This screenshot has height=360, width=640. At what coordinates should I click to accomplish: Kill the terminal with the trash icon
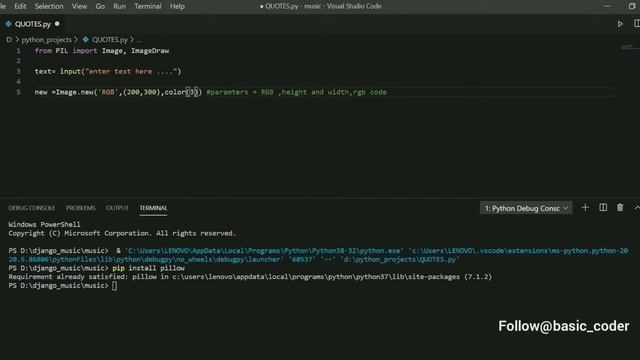point(620,208)
